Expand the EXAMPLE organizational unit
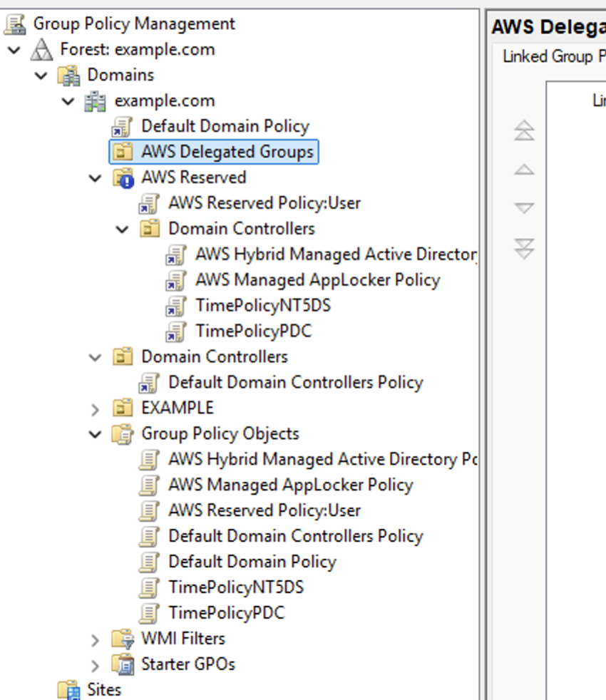The width and height of the screenshot is (606, 700). click(x=96, y=408)
